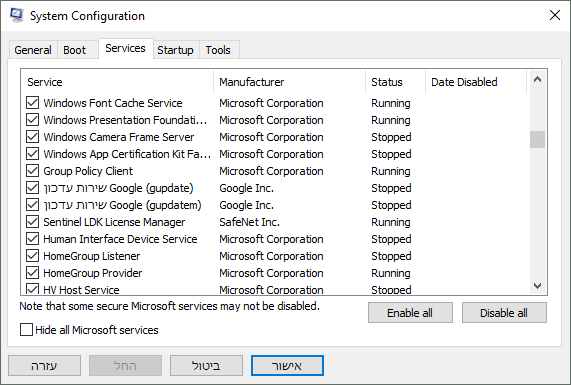Select the Services tab
Image resolution: width=571 pixels, height=385 pixels.
click(x=125, y=48)
